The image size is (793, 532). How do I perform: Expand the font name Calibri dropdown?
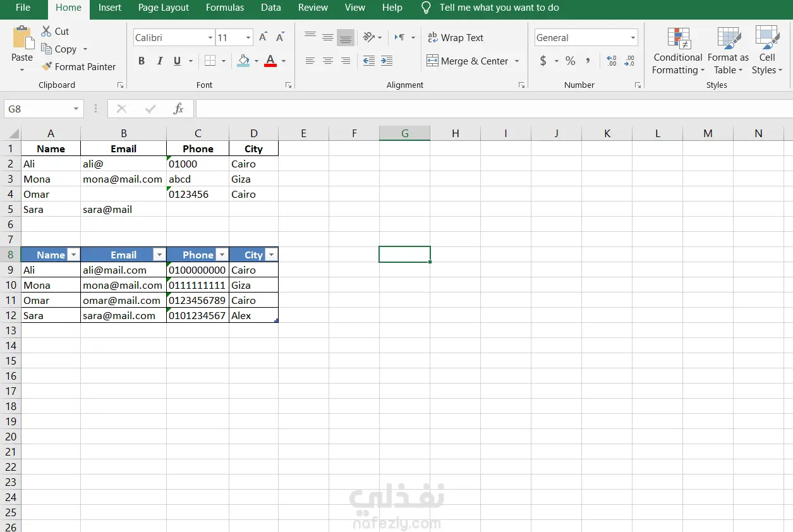210,38
